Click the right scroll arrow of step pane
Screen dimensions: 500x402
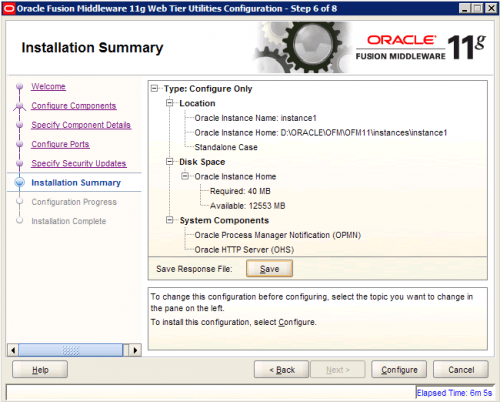coord(135,350)
